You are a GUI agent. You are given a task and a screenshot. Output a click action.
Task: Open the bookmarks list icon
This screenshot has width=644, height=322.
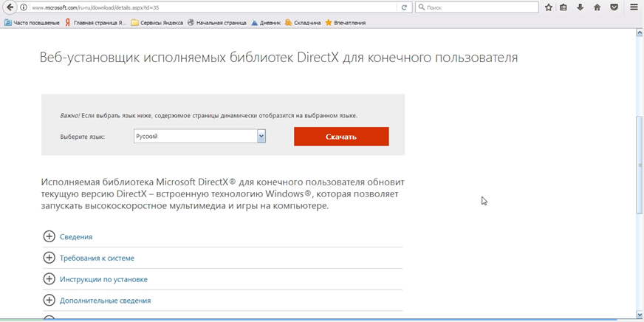pyautogui.click(x=564, y=7)
